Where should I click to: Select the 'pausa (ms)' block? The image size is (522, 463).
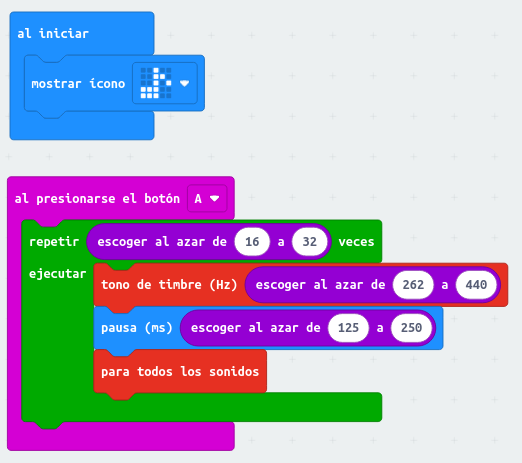click(137, 328)
